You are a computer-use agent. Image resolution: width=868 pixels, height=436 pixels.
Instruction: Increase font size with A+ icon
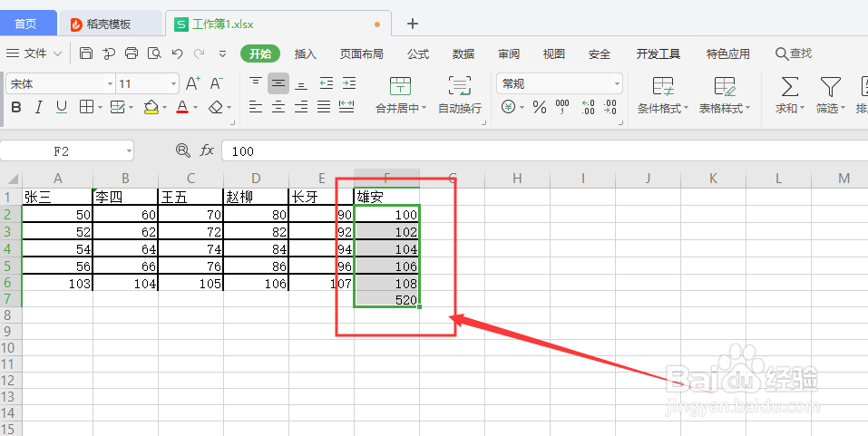(192, 83)
